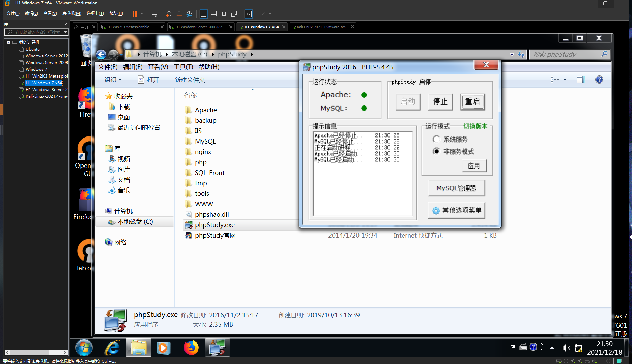The height and width of the screenshot is (364, 632).
Task: Click the network tray icon
Action: tap(578, 348)
